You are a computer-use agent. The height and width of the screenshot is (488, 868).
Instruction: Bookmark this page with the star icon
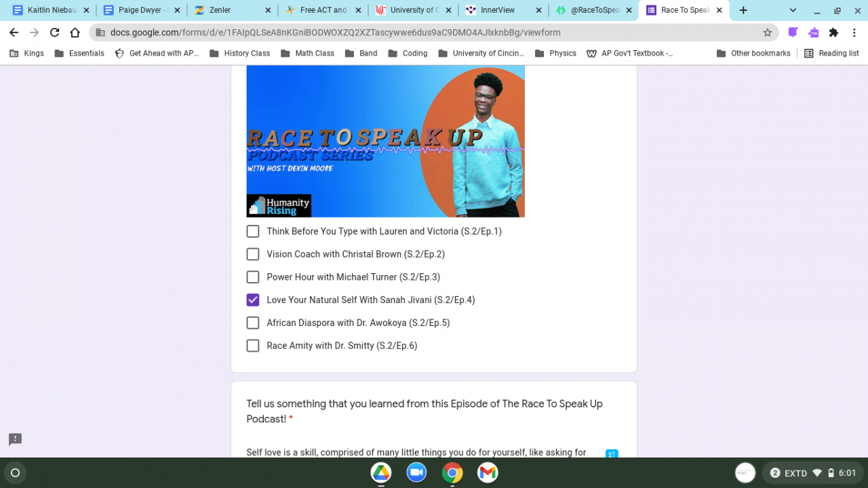[x=768, y=33]
